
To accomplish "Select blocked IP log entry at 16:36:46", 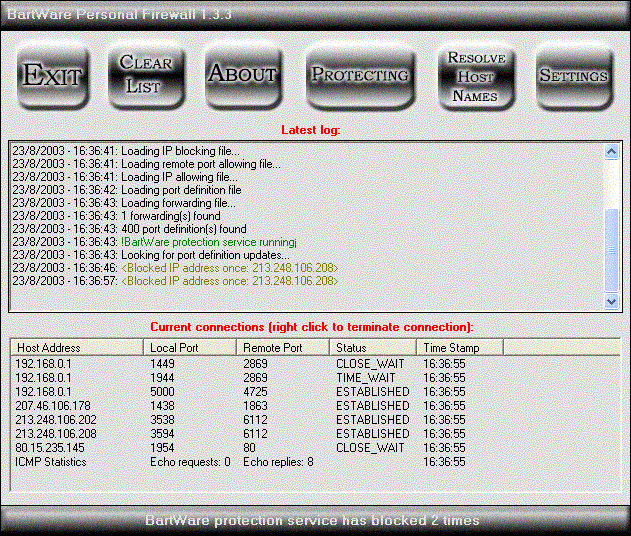I will pyautogui.click(x=175, y=268).
